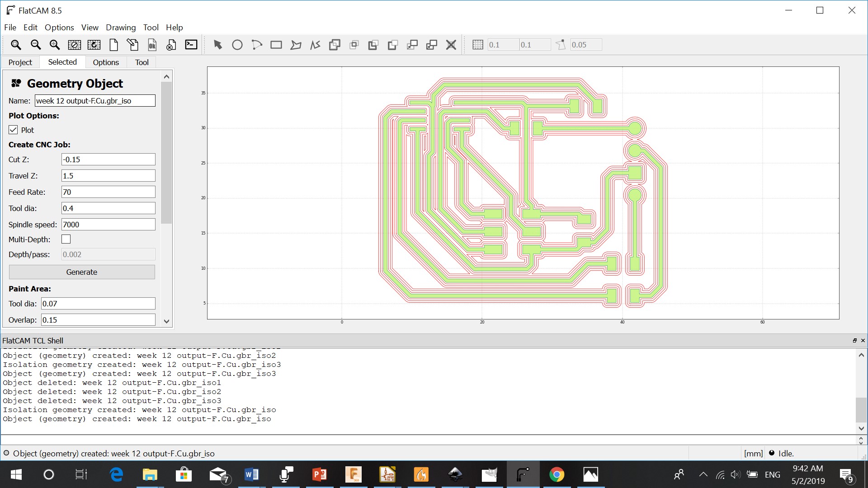
Task: Click the zoom out magnifier icon
Action: tap(35, 45)
